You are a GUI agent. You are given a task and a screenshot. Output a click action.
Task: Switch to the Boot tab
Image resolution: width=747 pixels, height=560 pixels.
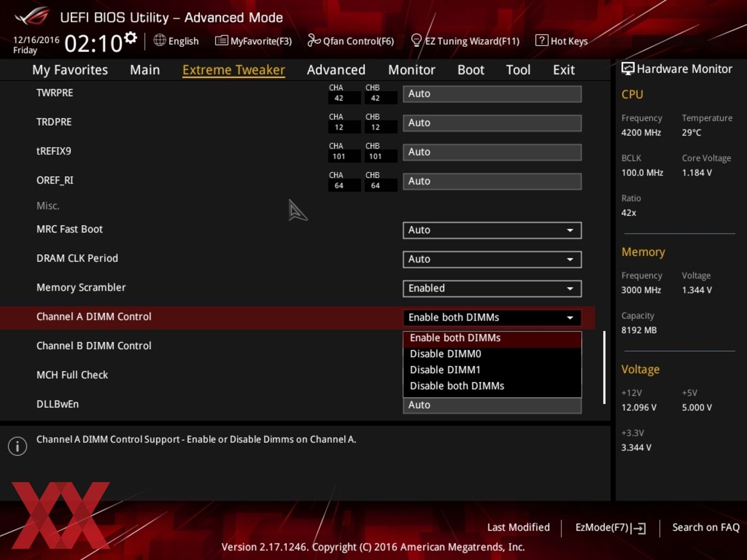[x=471, y=70]
